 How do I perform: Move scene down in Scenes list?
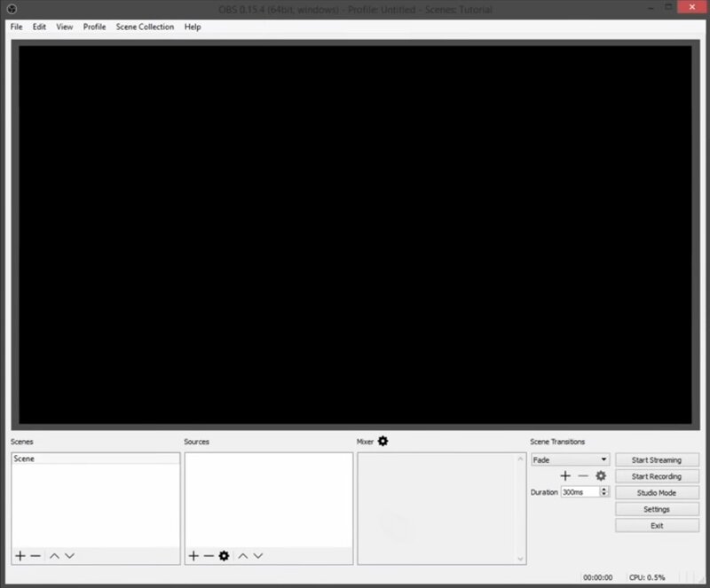69,555
